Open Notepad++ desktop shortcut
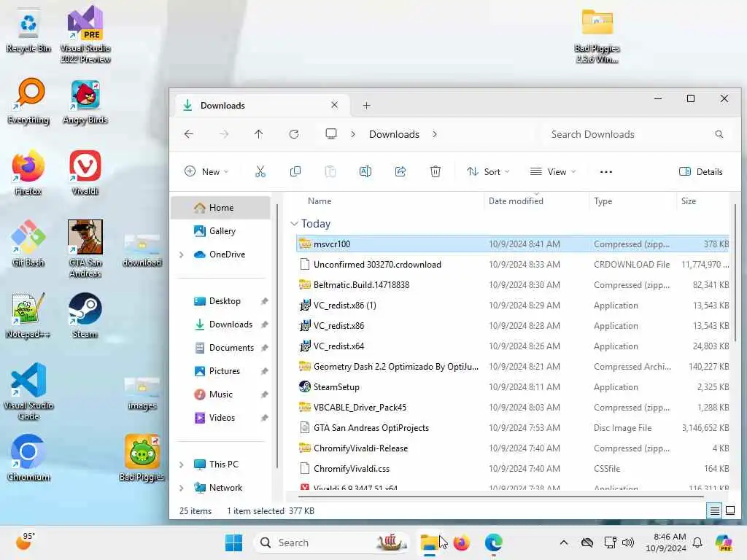Image resolution: width=747 pixels, height=560 pixels. coord(28,315)
